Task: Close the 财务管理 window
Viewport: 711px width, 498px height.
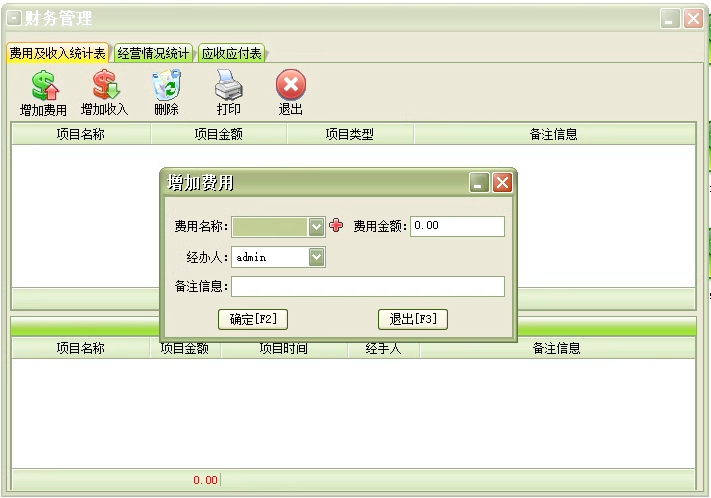Action: (x=693, y=19)
